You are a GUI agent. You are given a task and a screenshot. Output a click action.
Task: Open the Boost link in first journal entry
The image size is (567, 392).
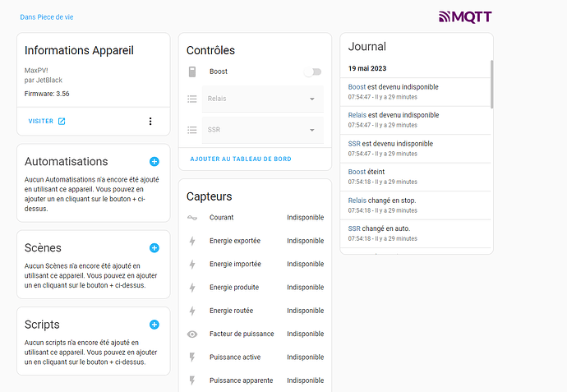pyautogui.click(x=357, y=87)
